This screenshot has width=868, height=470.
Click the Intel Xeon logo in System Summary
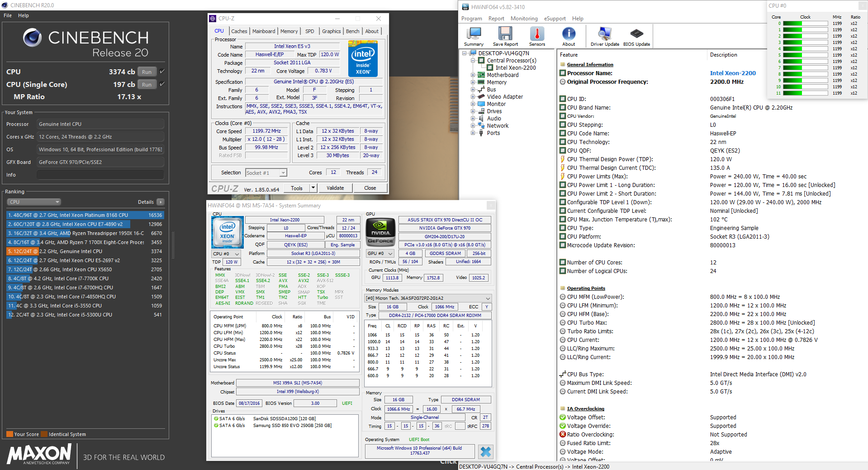click(x=227, y=231)
